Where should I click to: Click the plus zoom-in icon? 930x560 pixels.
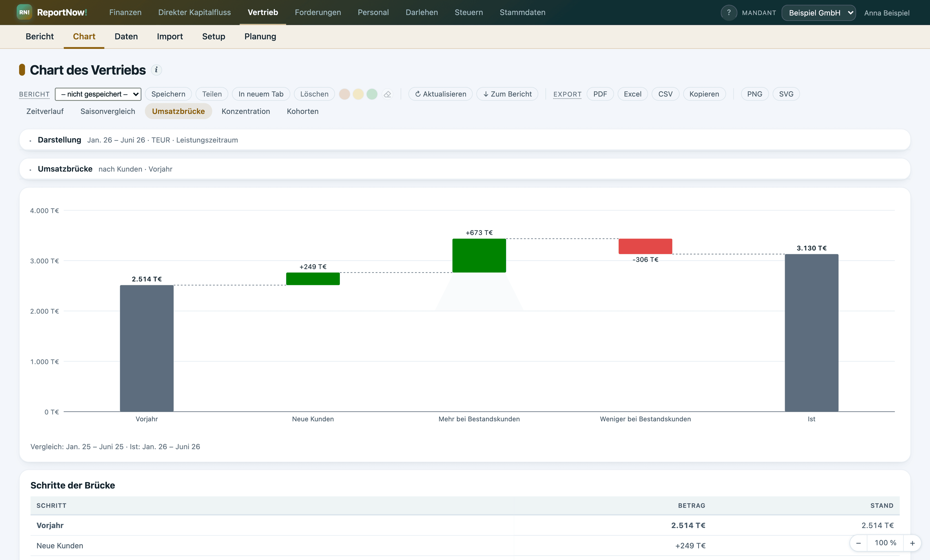click(x=912, y=543)
